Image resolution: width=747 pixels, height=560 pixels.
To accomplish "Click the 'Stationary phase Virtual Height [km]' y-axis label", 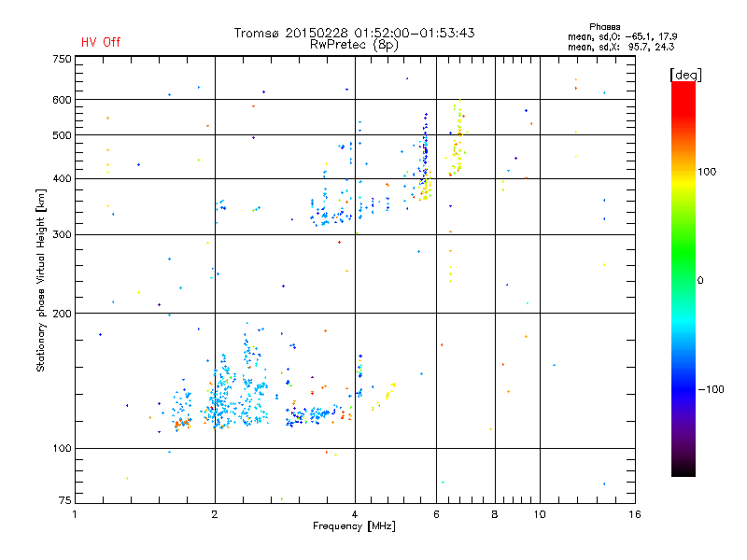I will click(x=41, y=280).
